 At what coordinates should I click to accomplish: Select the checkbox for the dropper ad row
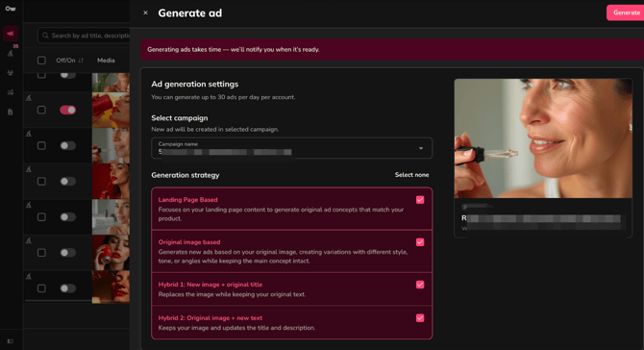click(x=41, y=146)
